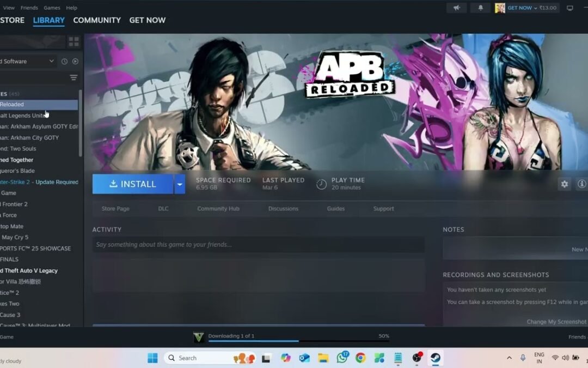Show game info via the info icon

coord(581,184)
